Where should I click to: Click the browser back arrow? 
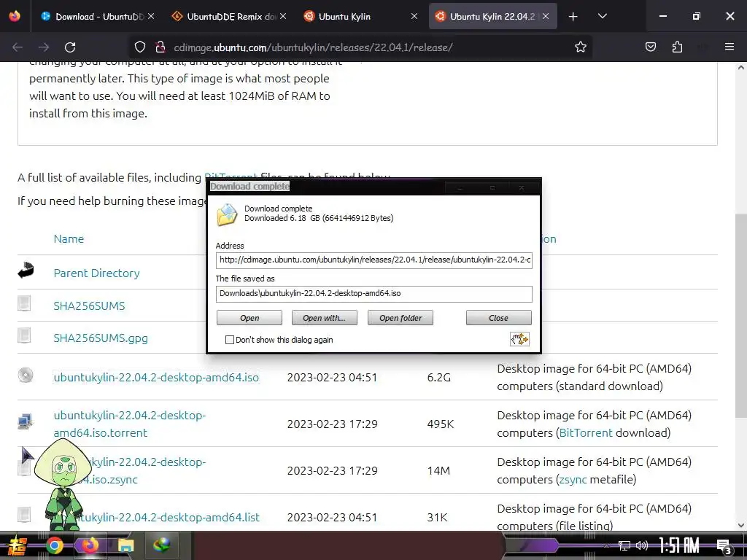tap(18, 47)
